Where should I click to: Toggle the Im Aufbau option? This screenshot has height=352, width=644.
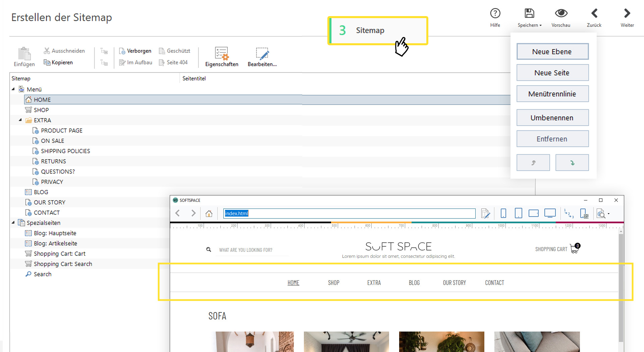tap(136, 62)
